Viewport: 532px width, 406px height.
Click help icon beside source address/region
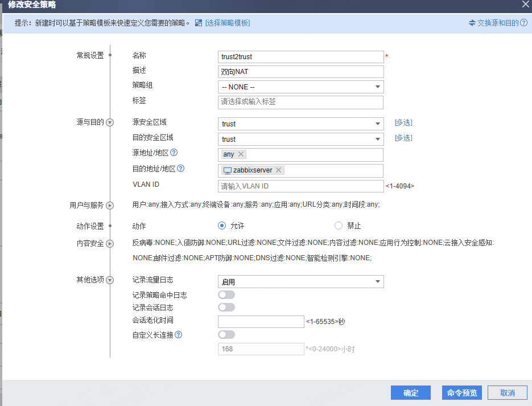coord(174,153)
